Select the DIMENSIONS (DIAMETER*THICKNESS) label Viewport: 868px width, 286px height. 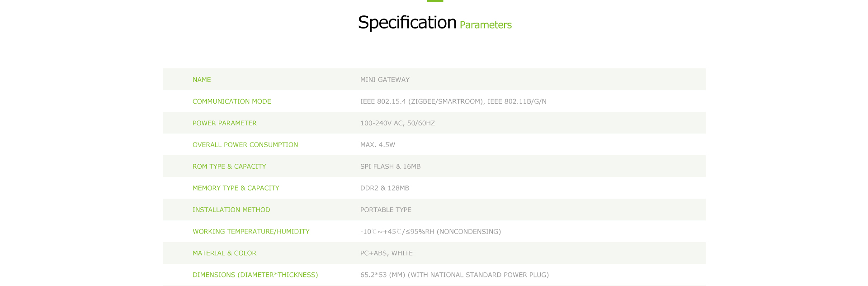(x=255, y=275)
